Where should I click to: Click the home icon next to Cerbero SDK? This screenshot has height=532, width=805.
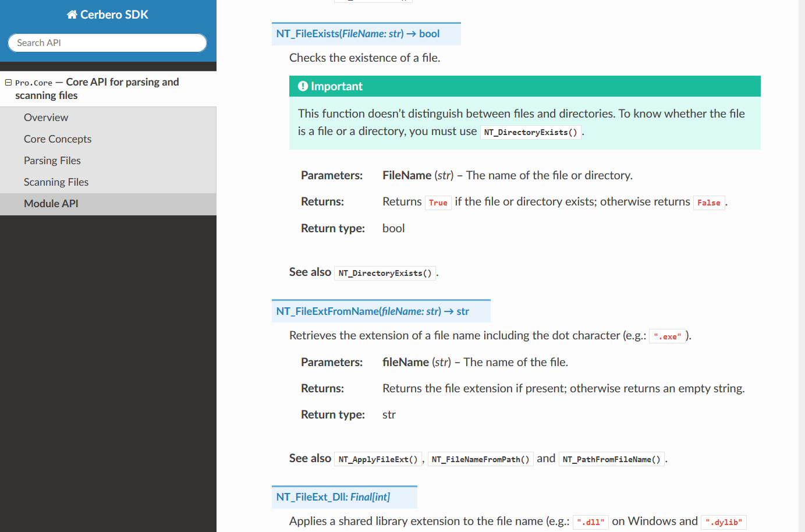pyautogui.click(x=72, y=15)
